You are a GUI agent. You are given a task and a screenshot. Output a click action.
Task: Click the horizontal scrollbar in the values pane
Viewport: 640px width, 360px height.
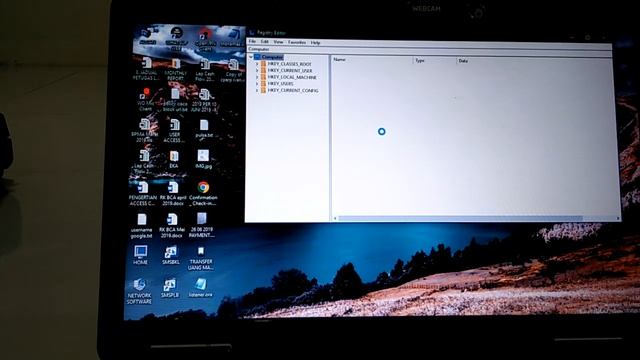click(x=460, y=219)
